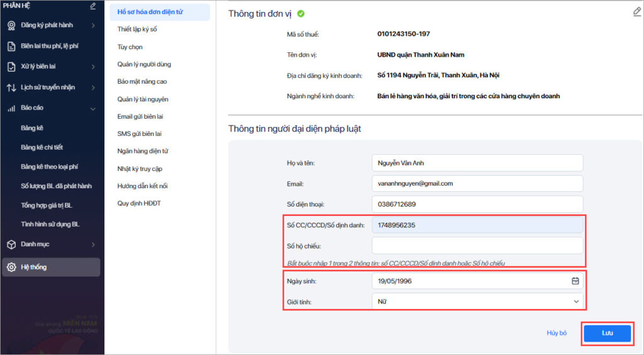
Task: Open the calendar picker in Ngày sinh
Action: pos(575,281)
